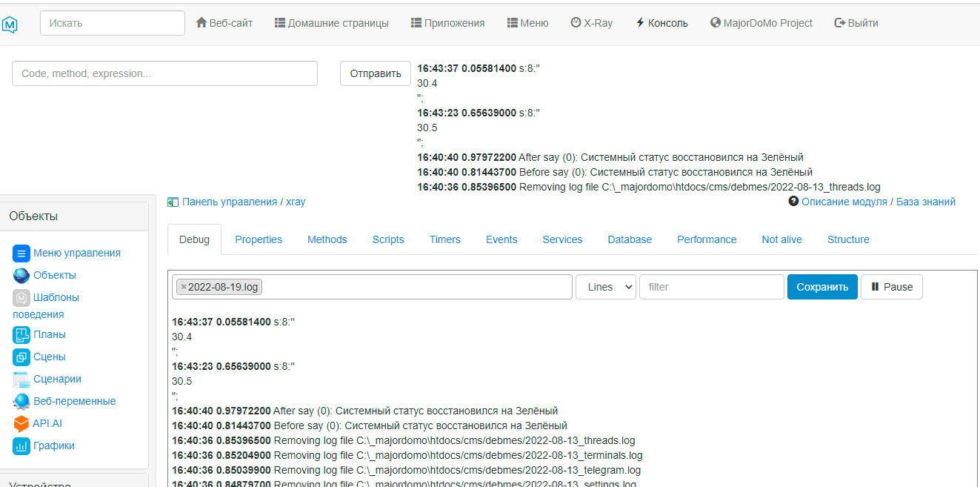Click the Pause button
The width and height of the screenshot is (980, 487).
892,287
